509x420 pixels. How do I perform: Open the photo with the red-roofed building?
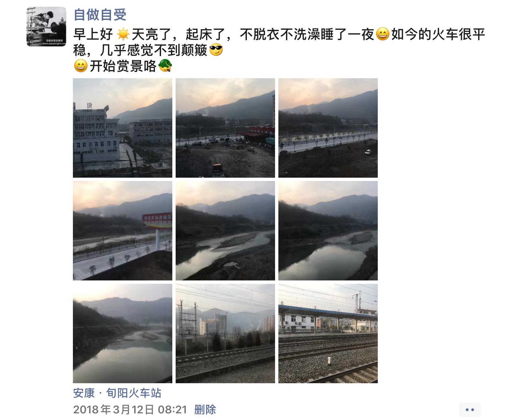click(225, 128)
